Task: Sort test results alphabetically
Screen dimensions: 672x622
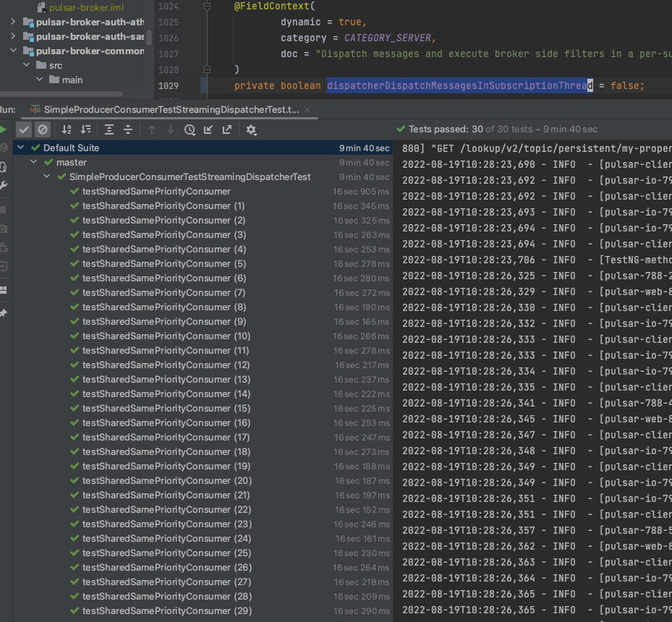Action: 67,129
